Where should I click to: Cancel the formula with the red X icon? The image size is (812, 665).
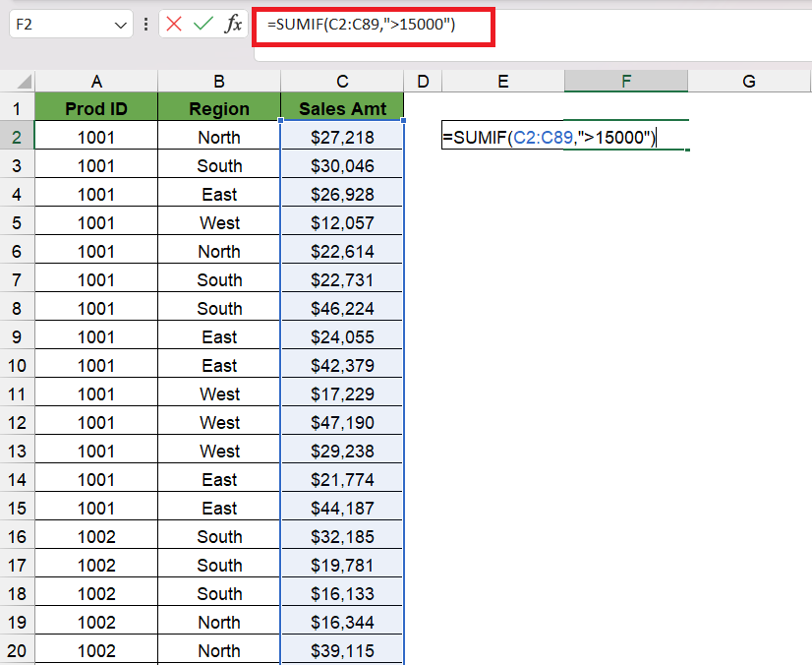coord(174,24)
